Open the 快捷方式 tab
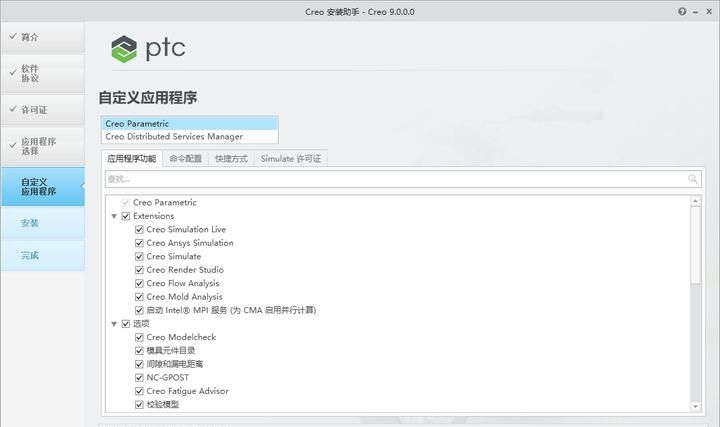720x427 pixels. tap(231, 159)
